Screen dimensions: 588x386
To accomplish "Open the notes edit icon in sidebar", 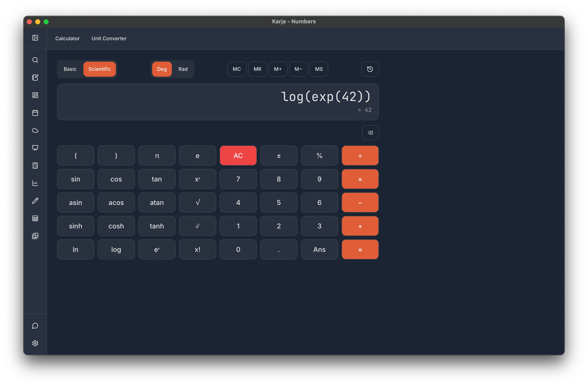I will coord(35,78).
